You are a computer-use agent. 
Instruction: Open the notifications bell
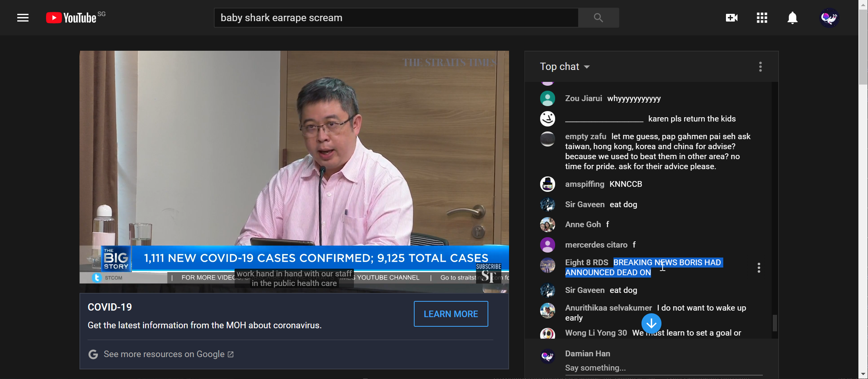click(x=792, y=18)
